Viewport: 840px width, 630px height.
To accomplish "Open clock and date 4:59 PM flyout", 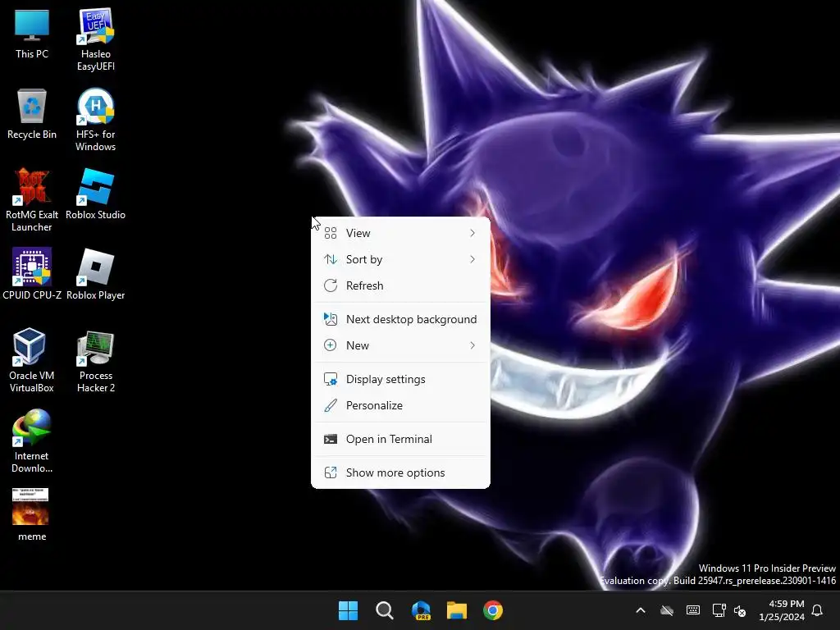I will point(782,610).
